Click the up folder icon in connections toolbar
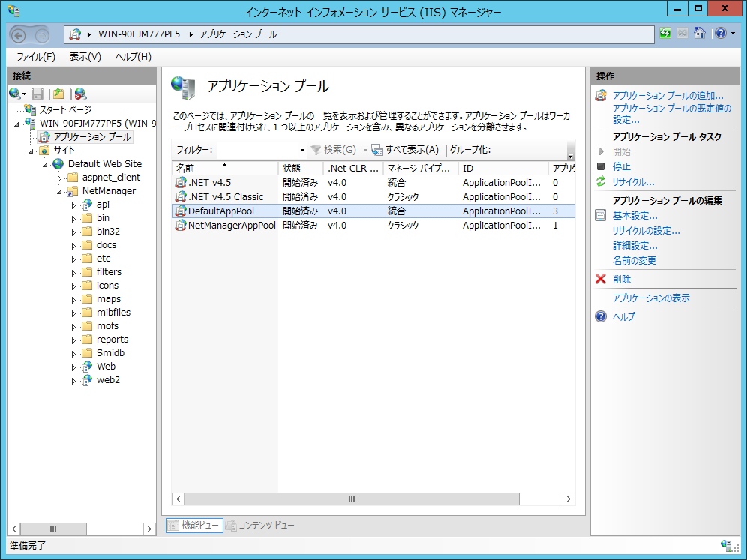Screen dimensions: 747x560 tap(58, 94)
